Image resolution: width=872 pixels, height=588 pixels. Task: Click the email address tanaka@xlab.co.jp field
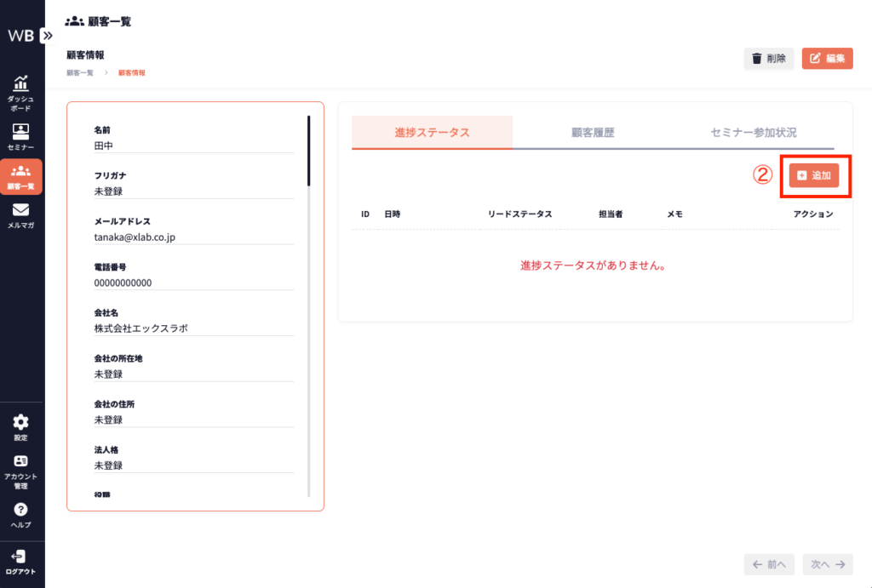point(193,237)
